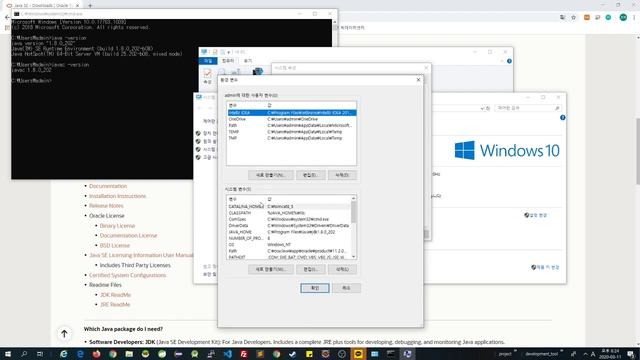Viewport: 640px width, 360px height.
Task: Select ComSpec system variable row
Action: [289, 219]
